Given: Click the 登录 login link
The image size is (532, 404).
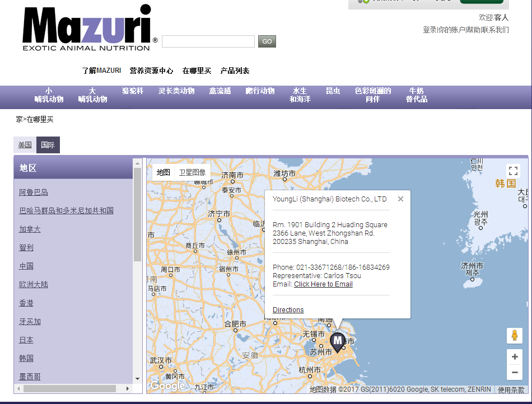Looking at the screenshot, I should tap(430, 30).
